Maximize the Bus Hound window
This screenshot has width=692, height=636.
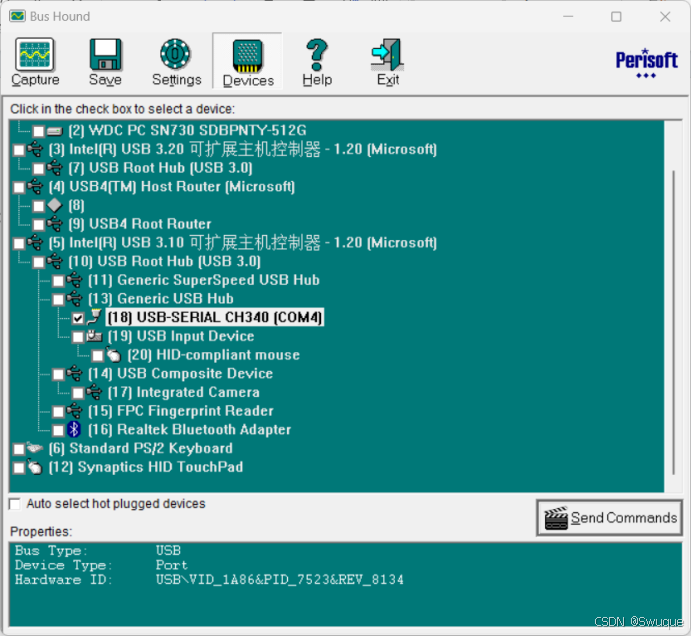coord(616,17)
